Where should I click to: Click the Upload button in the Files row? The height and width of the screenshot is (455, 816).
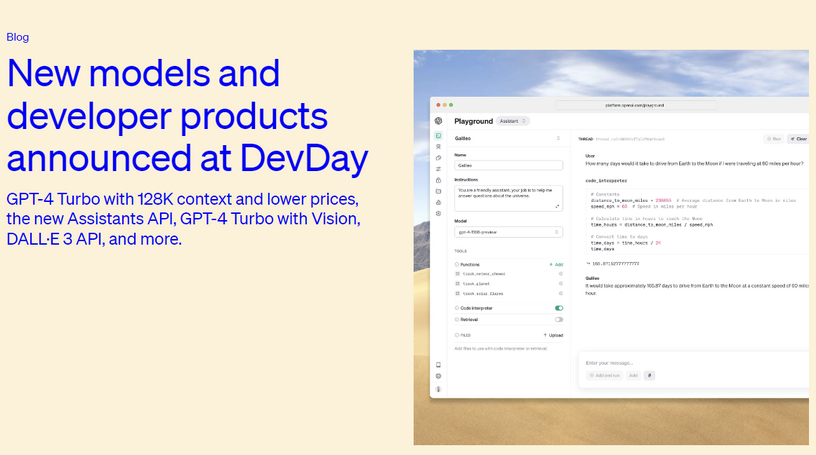553,335
